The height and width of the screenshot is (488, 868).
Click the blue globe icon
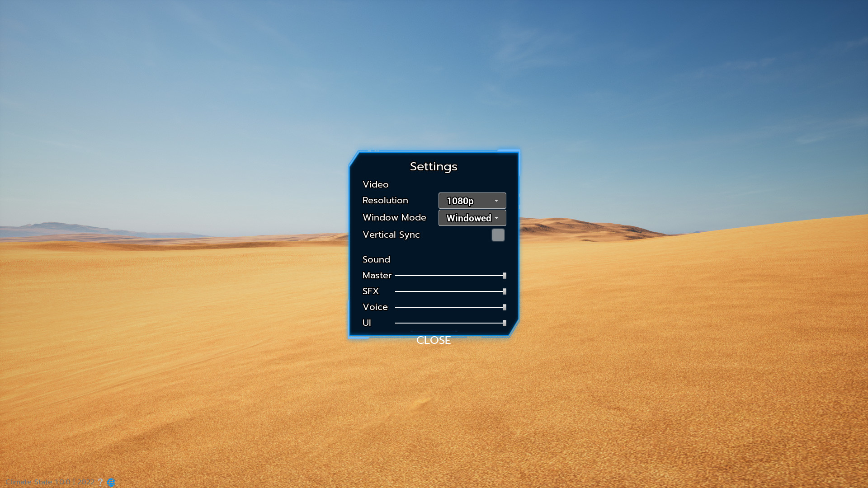click(111, 482)
